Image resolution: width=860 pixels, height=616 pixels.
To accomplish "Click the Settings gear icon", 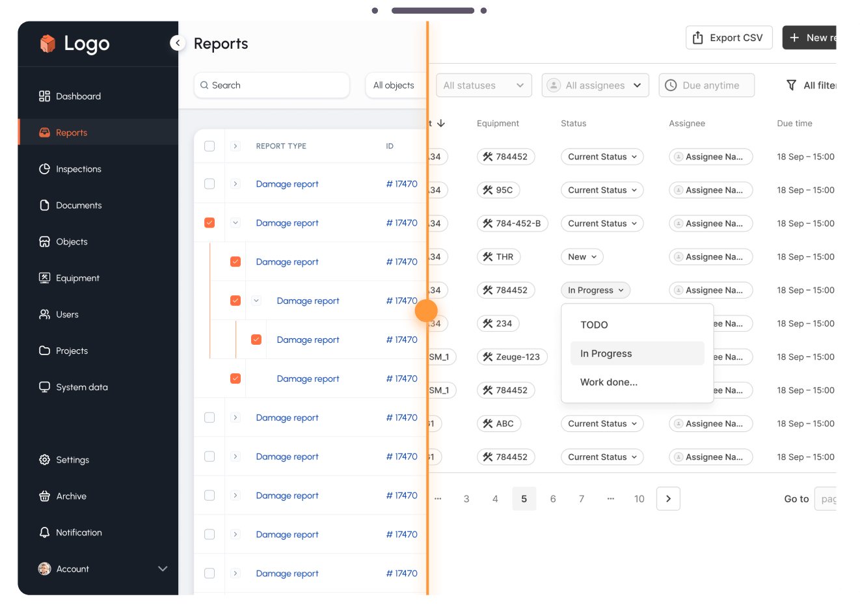I will click(44, 460).
